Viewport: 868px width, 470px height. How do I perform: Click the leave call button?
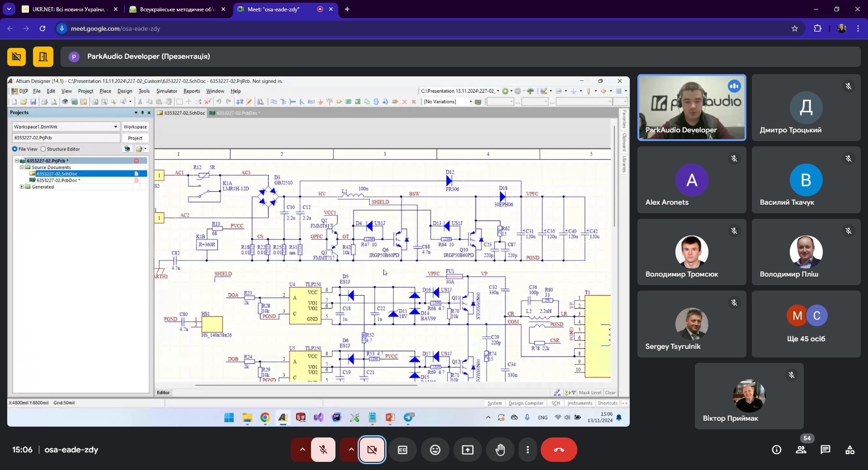(559, 450)
